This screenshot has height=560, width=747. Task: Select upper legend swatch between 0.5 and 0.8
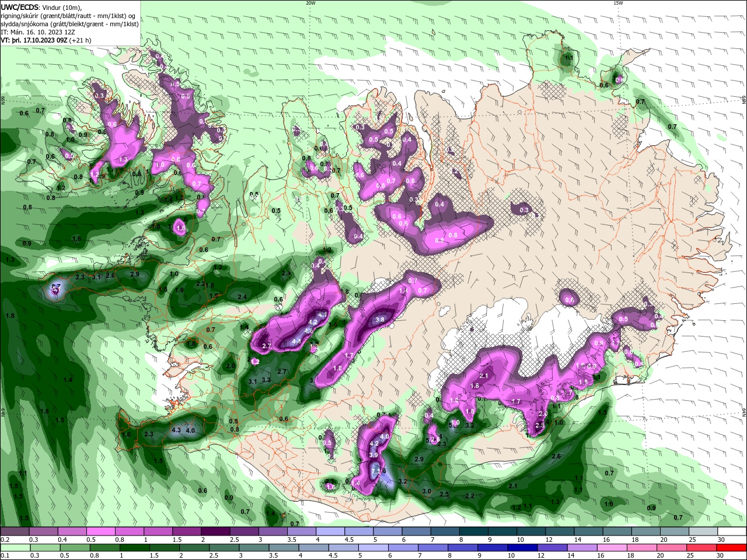(100, 531)
